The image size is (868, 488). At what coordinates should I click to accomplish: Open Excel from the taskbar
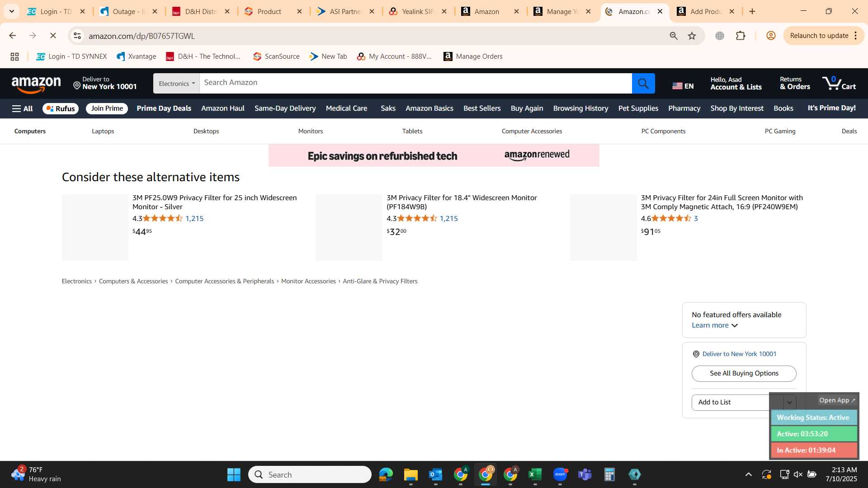535,474
